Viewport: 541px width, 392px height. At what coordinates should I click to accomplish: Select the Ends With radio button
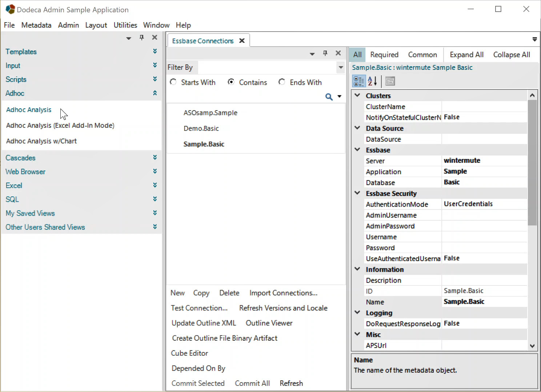[x=282, y=82]
